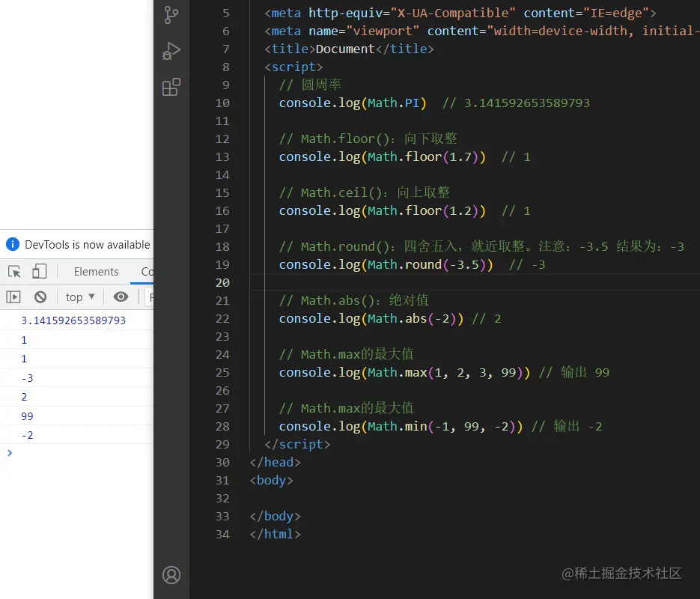This screenshot has width=700, height=599.
Task: Click the opening script tag on line 8
Action: pos(293,67)
